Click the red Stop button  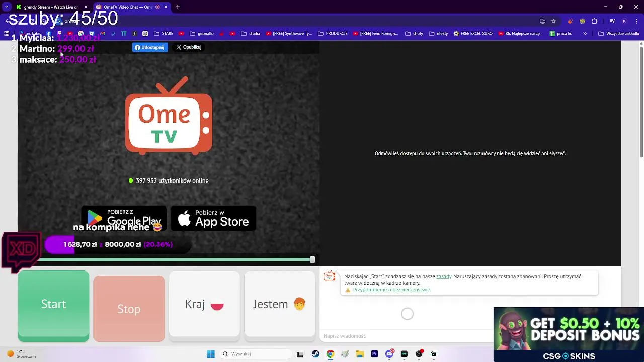click(x=129, y=309)
